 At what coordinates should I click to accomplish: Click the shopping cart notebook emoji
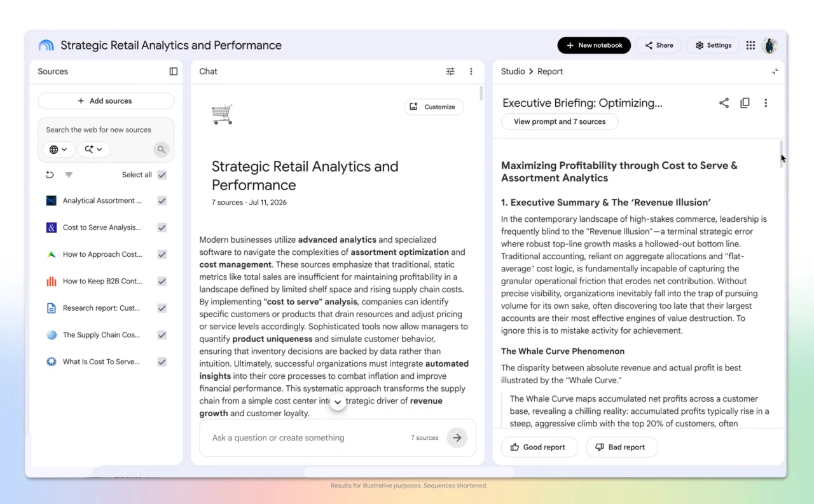pyautogui.click(x=222, y=114)
